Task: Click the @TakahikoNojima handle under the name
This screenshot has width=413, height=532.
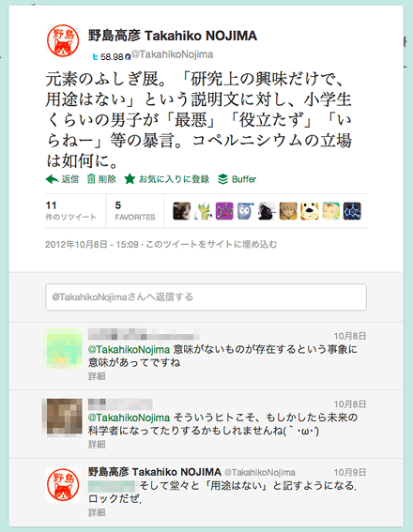Action: 172,54
